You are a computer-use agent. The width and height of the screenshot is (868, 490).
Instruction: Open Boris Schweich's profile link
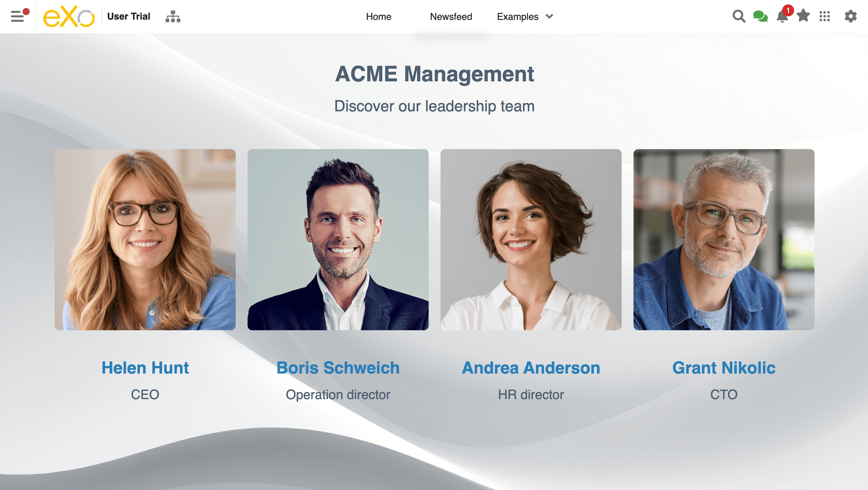click(x=338, y=368)
